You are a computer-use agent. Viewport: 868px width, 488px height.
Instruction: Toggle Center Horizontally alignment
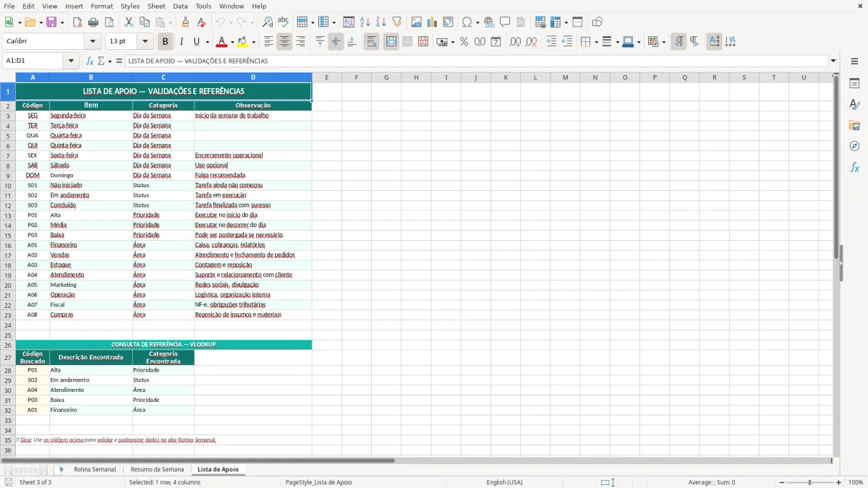coord(284,42)
